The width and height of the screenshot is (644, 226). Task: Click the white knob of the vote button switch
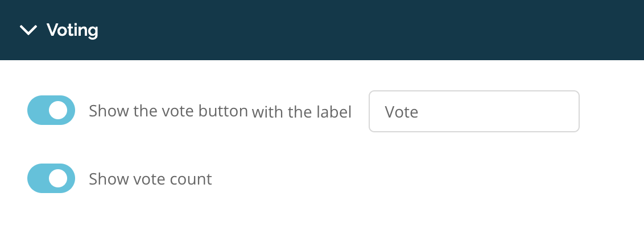point(58,110)
